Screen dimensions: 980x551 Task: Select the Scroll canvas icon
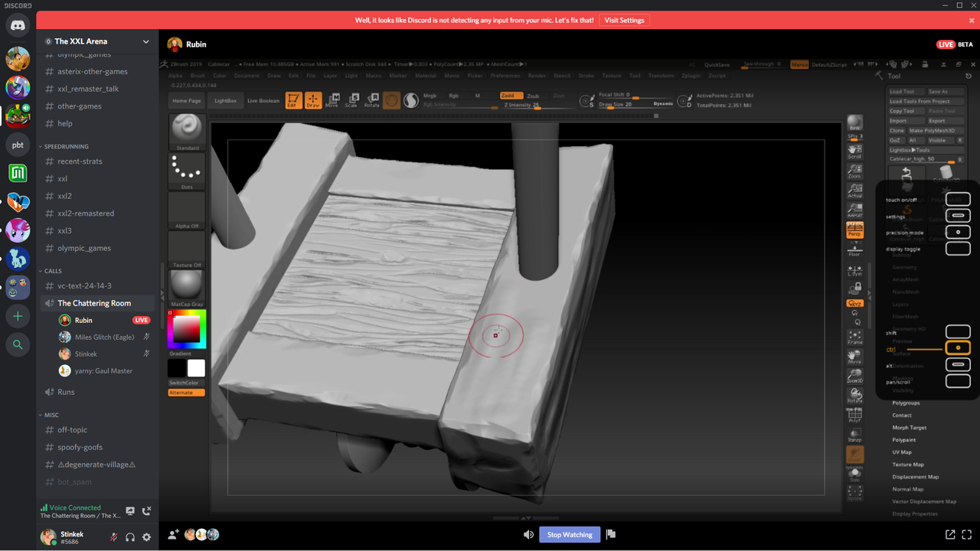tap(855, 151)
